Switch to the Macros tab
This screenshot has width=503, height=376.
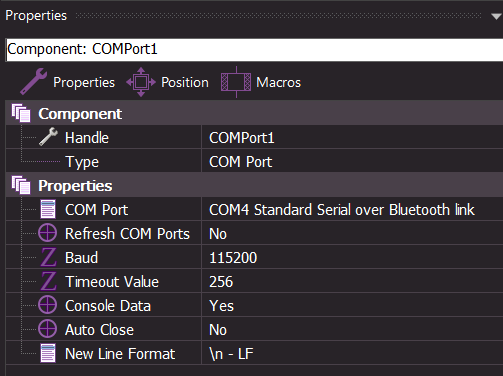[278, 82]
